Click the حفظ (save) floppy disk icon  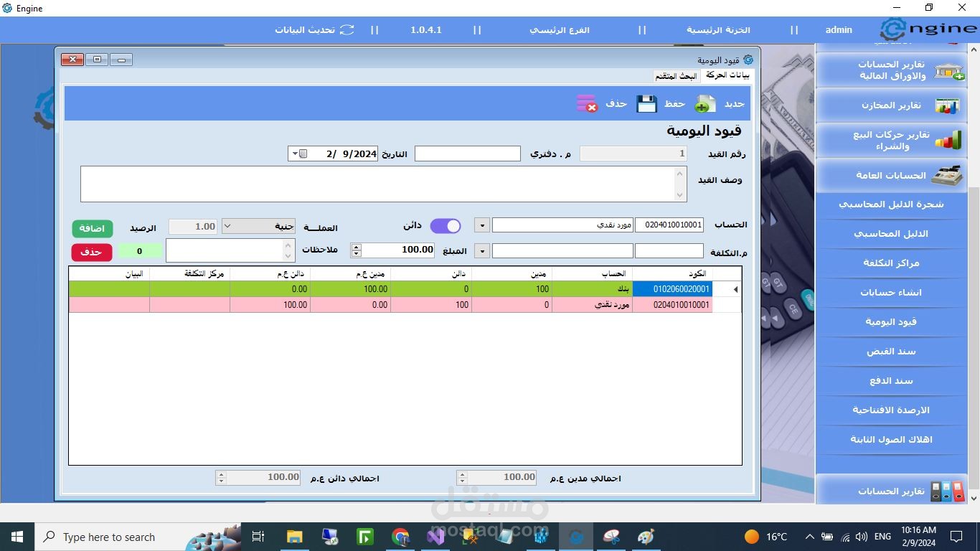(x=647, y=104)
